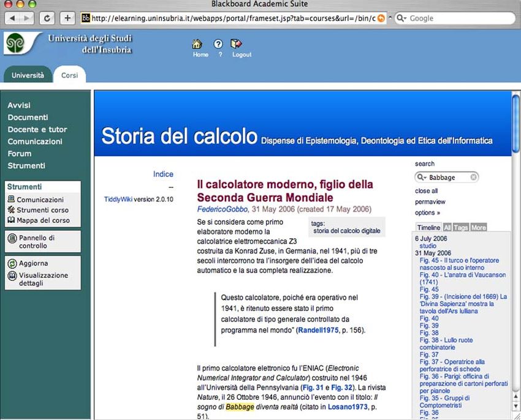This screenshot has width=521, height=420.
Task: Click the storia del calcolo digitale tag
Action: [346, 231]
